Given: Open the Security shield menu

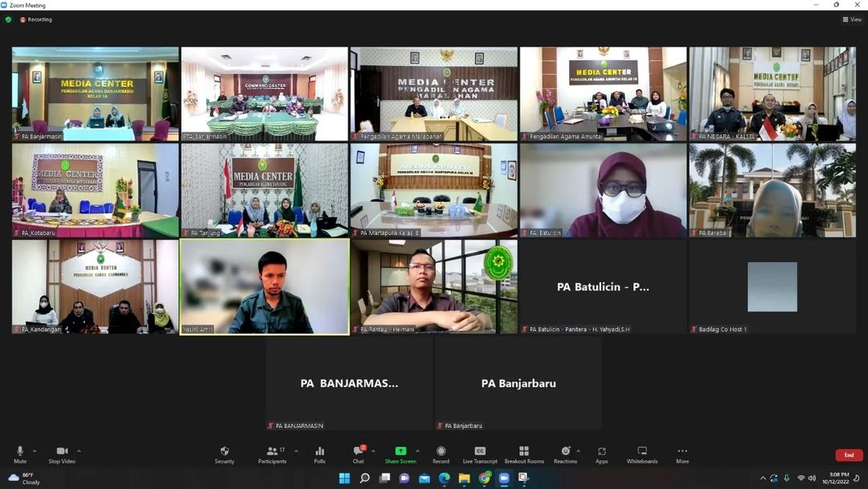Looking at the screenshot, I should click(224, 454).
